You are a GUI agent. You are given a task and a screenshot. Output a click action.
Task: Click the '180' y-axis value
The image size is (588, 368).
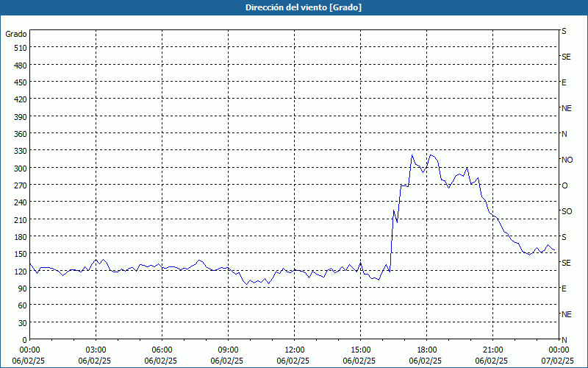tap(21, 237)
